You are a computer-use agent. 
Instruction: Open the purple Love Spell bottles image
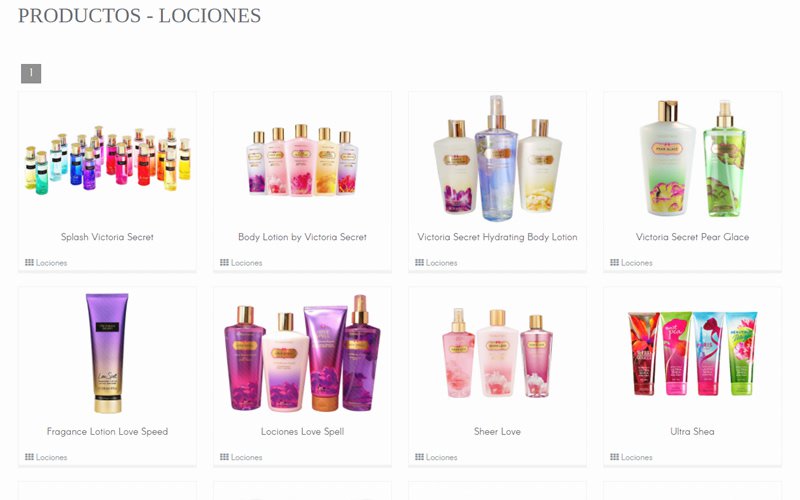tap(303, 353)
